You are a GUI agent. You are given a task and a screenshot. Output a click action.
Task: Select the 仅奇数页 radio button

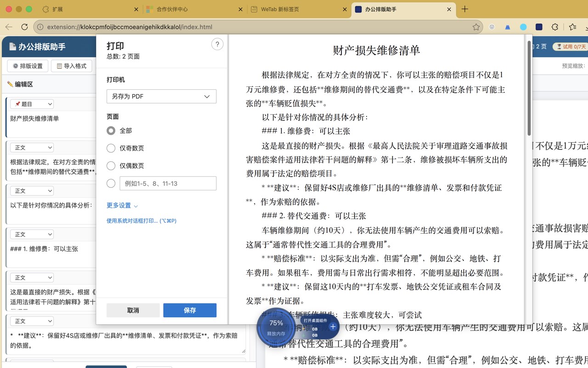point(111,148)
